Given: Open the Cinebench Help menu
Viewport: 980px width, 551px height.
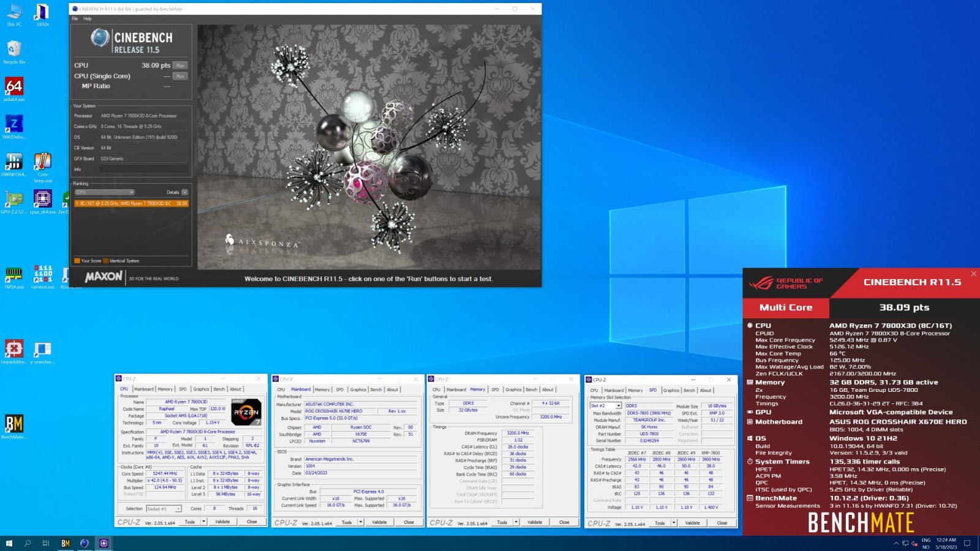Looking at the screenshot, I should (x=88, y=18).
